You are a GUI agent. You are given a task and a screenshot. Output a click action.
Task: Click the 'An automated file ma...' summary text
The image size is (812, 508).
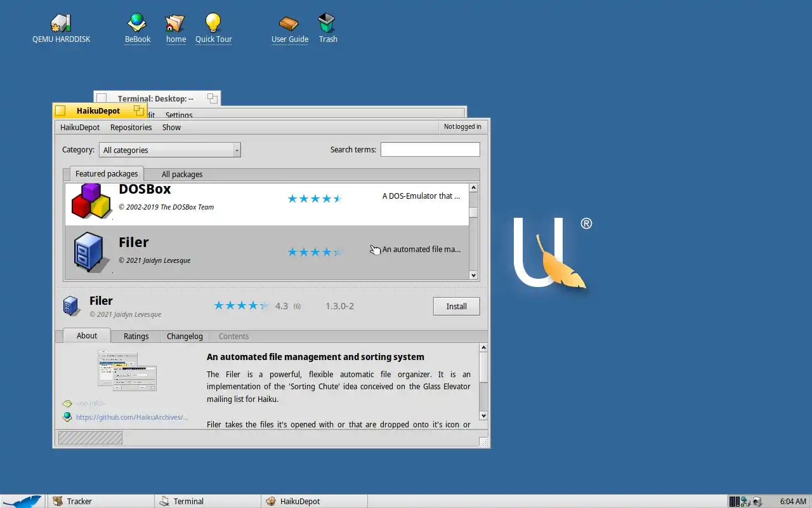(421, 250)
